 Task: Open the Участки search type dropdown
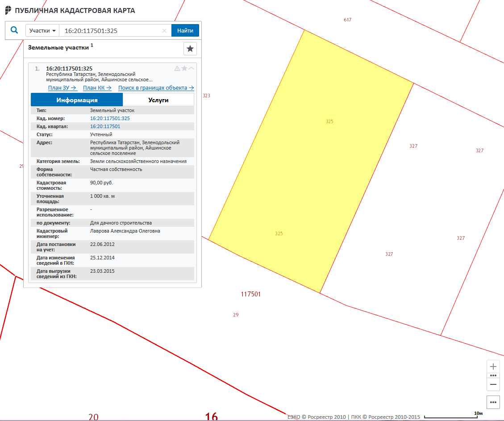click(42, 30)
